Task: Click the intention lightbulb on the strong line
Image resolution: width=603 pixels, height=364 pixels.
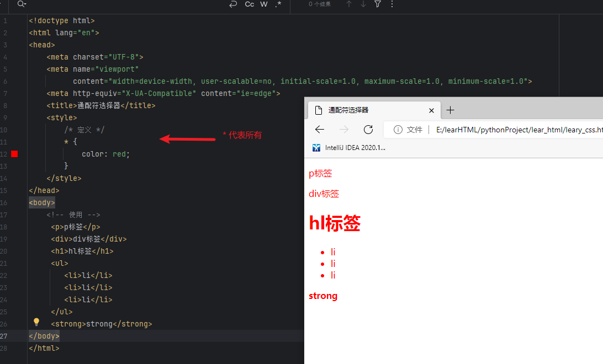Action: (36, 322)
